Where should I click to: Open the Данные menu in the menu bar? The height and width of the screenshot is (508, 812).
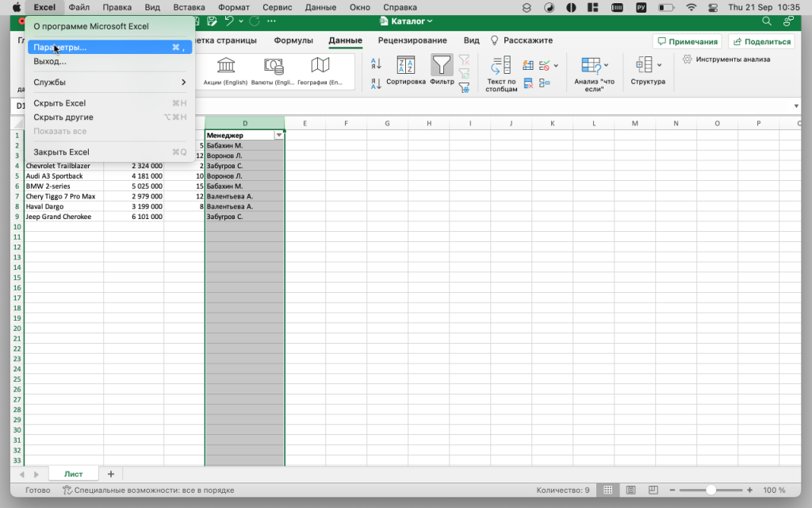coord(320,7)
